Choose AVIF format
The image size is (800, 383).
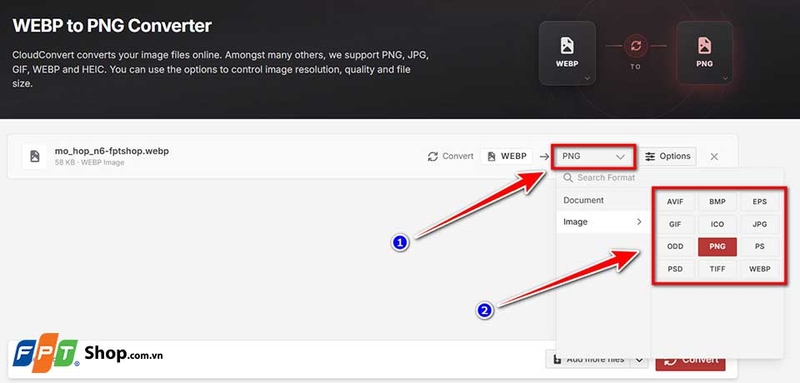(x=675, y=202)
